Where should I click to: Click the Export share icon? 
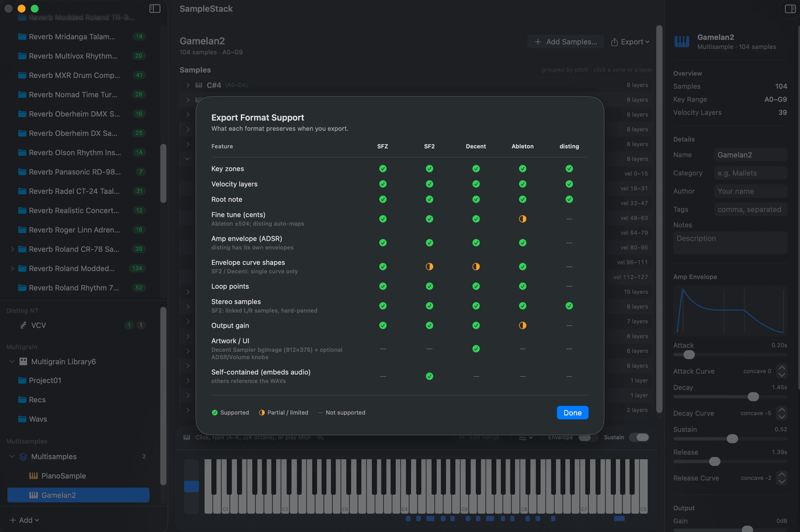click(x=614, y=42)
